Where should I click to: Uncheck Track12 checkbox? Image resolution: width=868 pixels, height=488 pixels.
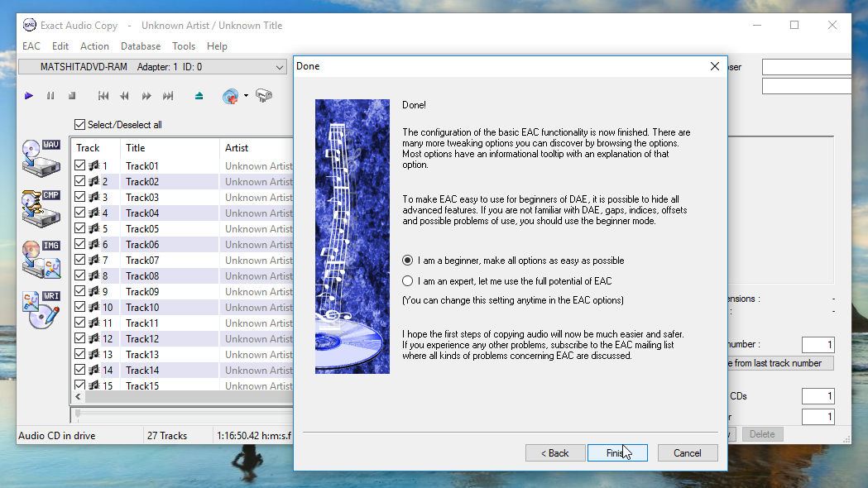click(79, 338)
